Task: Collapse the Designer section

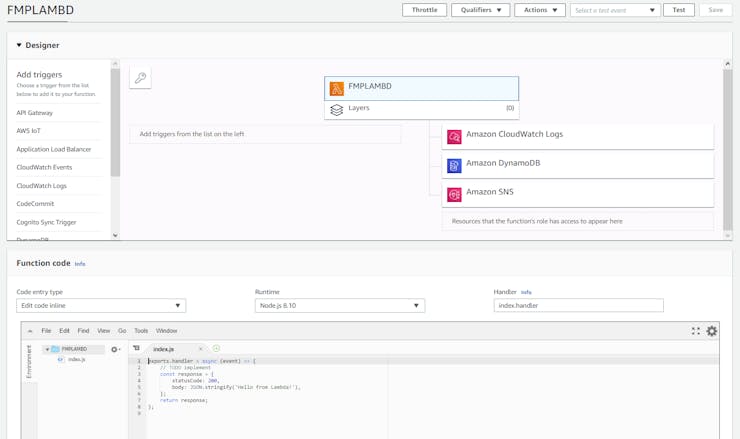Action: click(19, 45)
